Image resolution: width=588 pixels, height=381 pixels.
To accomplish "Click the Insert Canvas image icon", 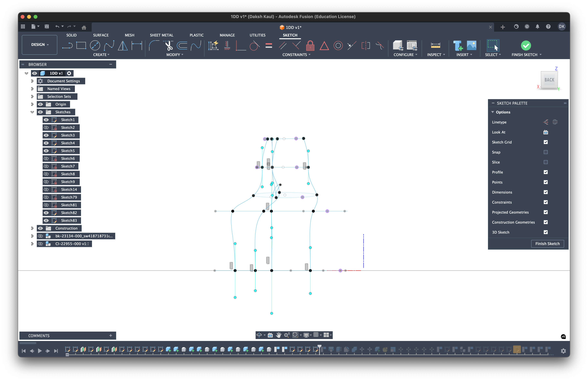I will pyautogui.click(x=471, y=46).
